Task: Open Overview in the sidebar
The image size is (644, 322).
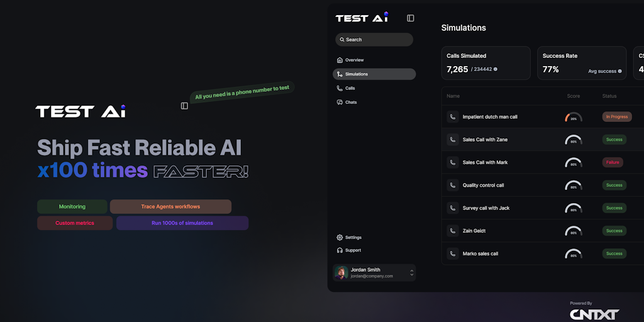Action: 374,60
